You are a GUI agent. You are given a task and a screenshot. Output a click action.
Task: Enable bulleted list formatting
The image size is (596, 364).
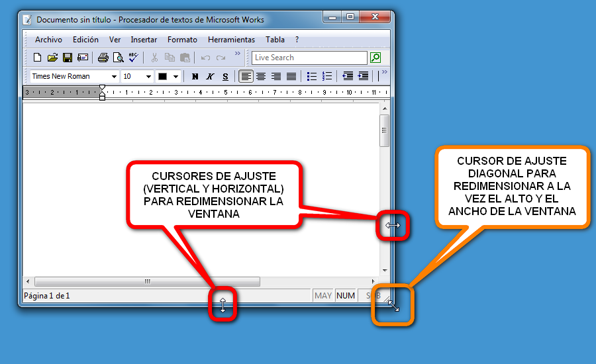(312, 76)
